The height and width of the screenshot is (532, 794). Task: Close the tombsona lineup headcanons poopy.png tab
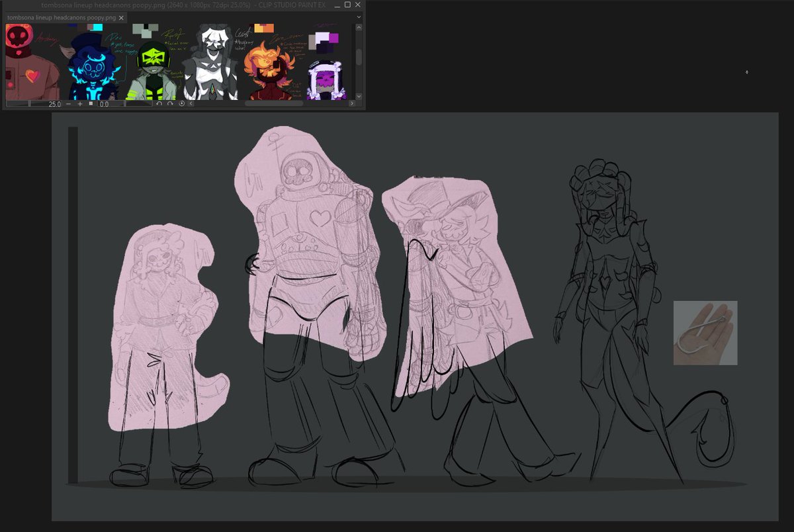click(x=120, y=19)
